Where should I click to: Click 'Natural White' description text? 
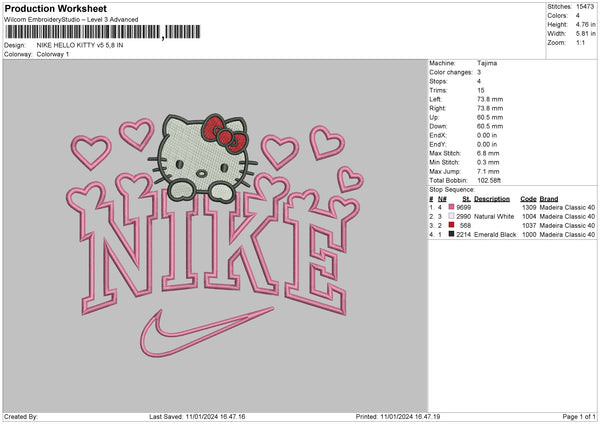coord(494,217)
